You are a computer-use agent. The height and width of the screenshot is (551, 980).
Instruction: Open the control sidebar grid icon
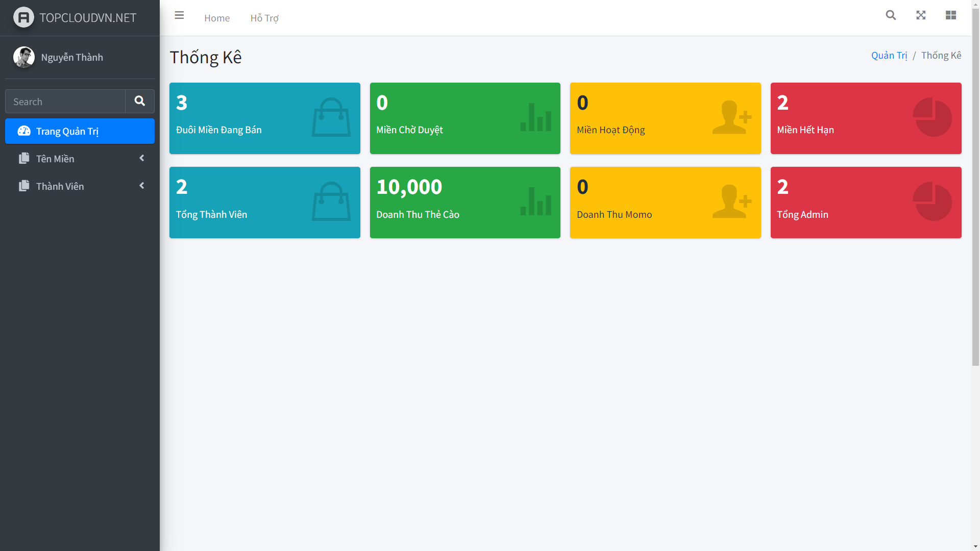point(950,15)
